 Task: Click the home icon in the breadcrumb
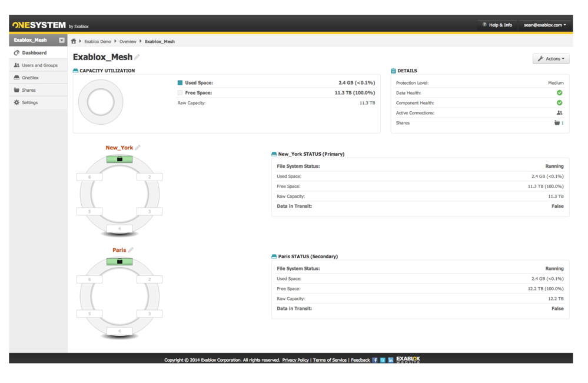tap(75, 42)
